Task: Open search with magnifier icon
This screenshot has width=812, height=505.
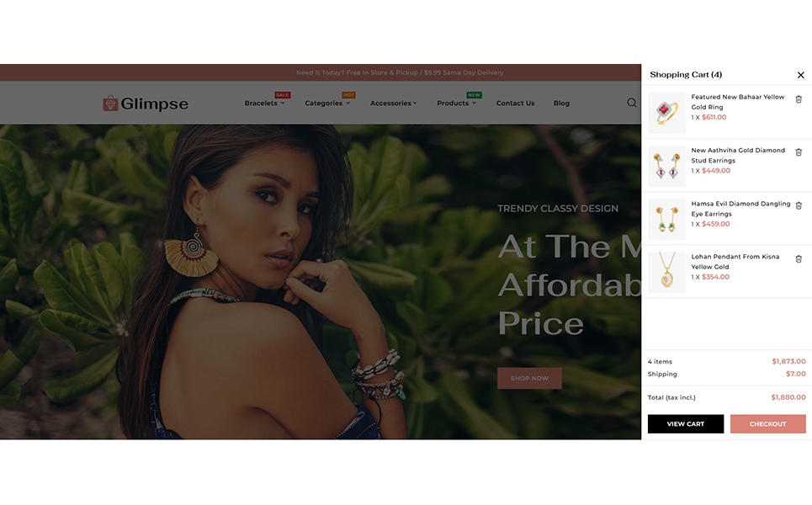Action: 631,103
